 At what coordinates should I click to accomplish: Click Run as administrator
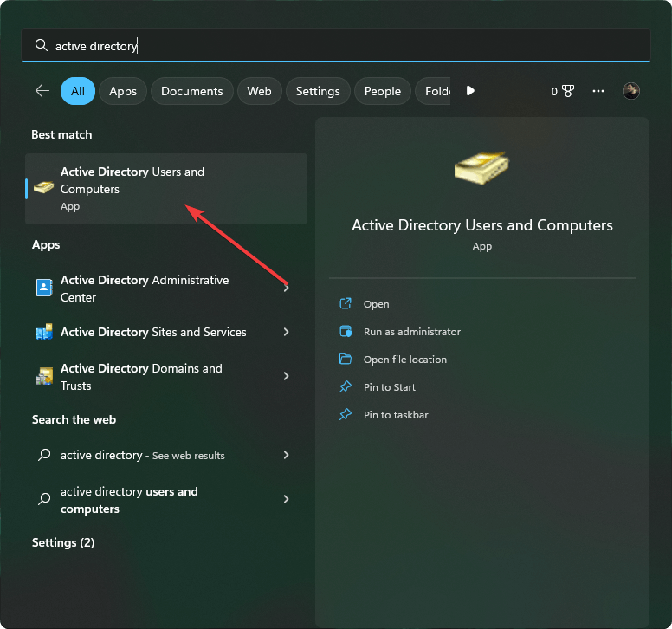point(412,332)
